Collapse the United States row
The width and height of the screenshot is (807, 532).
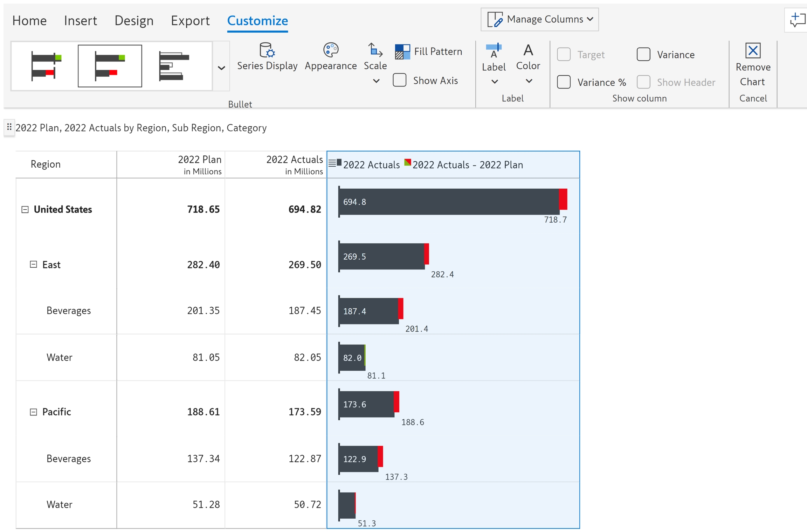(25, 210)
